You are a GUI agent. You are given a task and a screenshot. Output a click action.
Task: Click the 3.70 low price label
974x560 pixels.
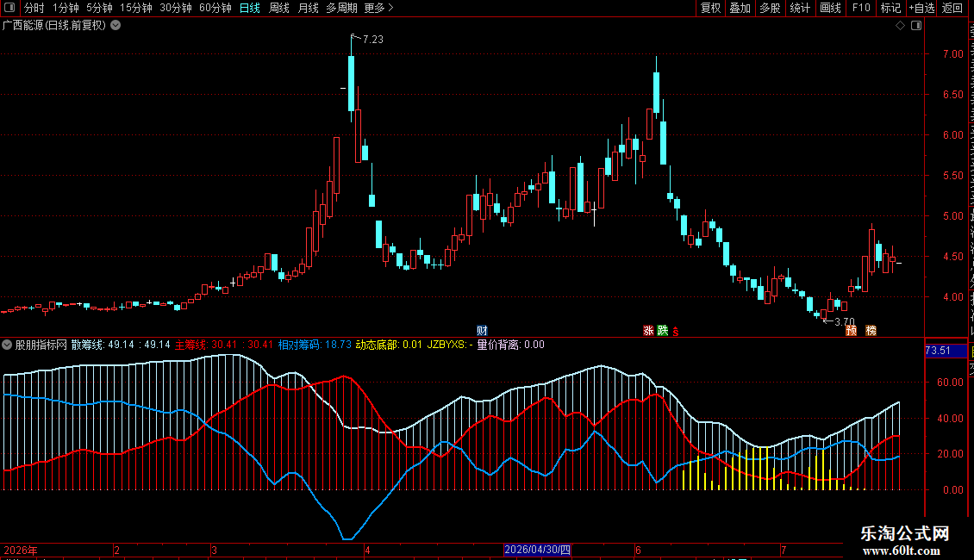pos(844,321)
